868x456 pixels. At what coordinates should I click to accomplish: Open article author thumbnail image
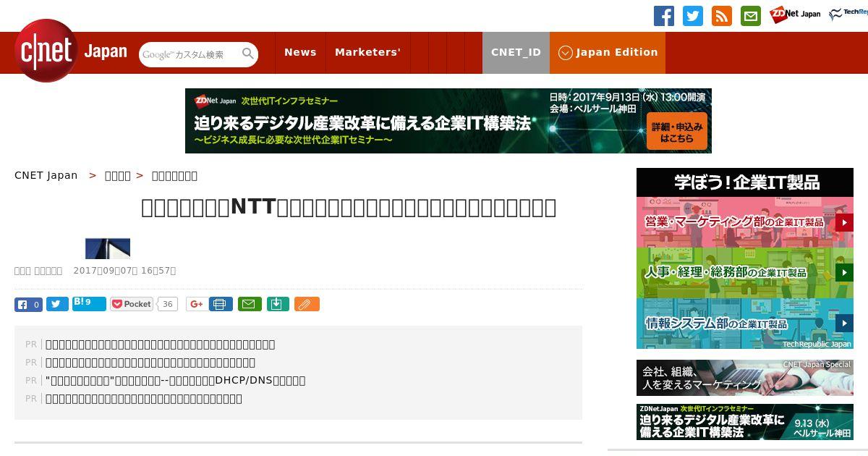108,248
